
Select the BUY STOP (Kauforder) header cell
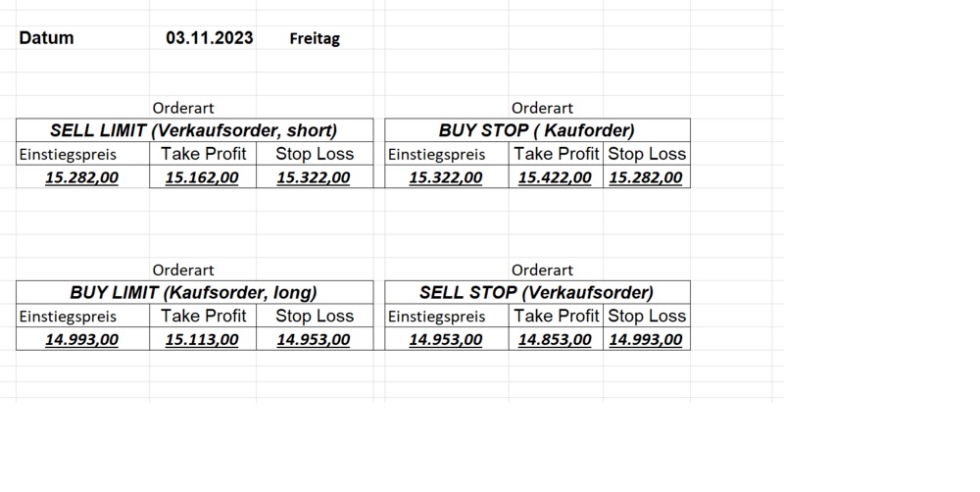[x=537, y=130]
